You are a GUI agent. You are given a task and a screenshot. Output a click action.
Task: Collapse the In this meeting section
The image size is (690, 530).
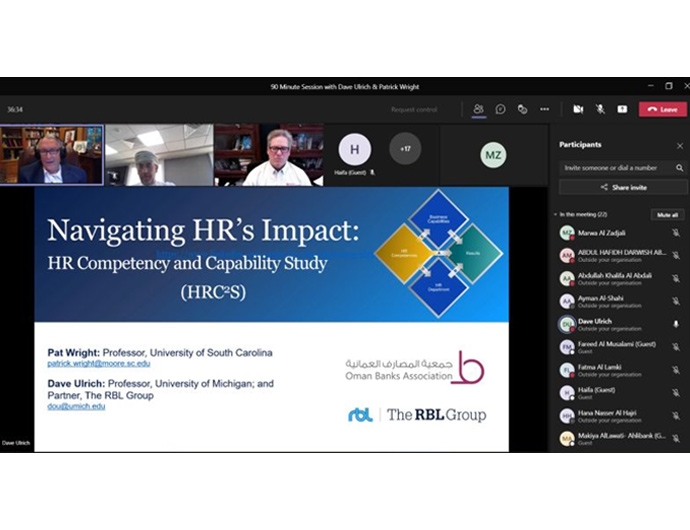(555, 214)
